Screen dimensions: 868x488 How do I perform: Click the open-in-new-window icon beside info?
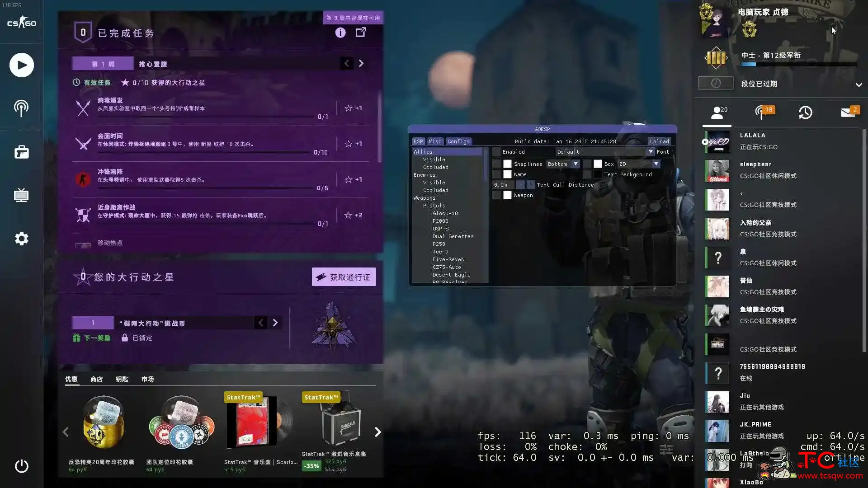point(360,32)
